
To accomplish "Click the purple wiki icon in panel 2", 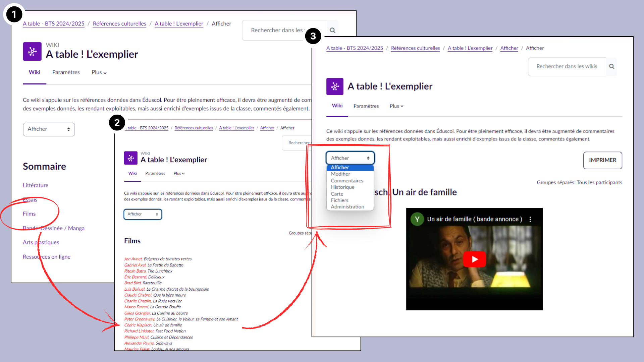I will (130, 158).
